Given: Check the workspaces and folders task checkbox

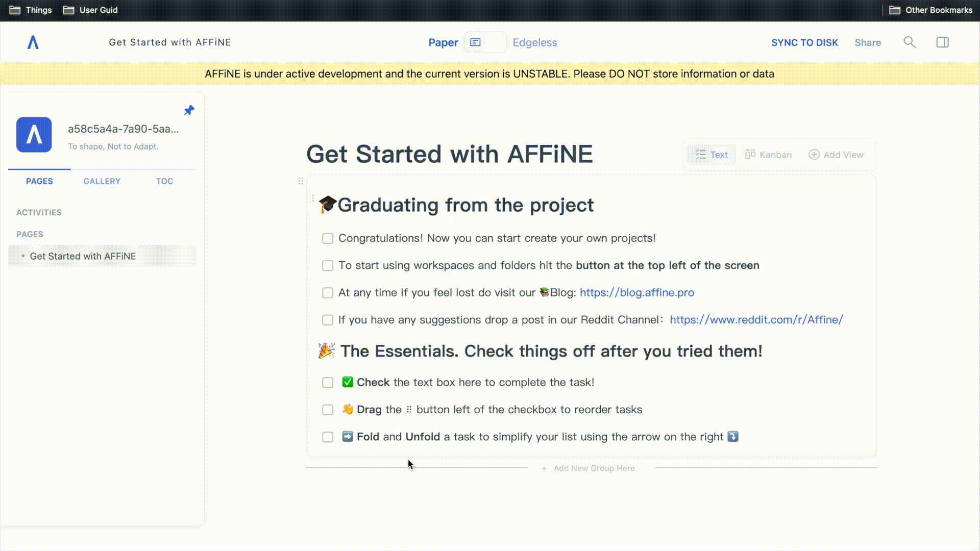Looking at the screenshot, I should click(x=328, y=265).
